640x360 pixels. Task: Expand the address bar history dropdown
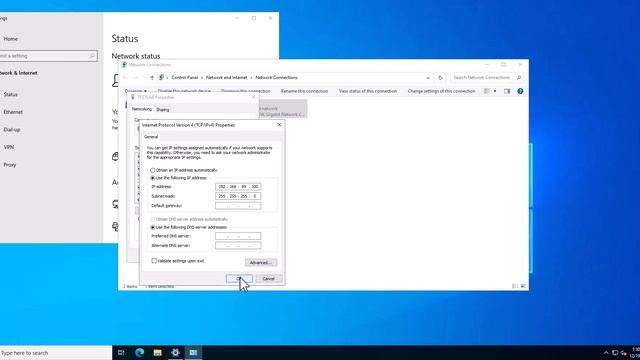point(428,78)
